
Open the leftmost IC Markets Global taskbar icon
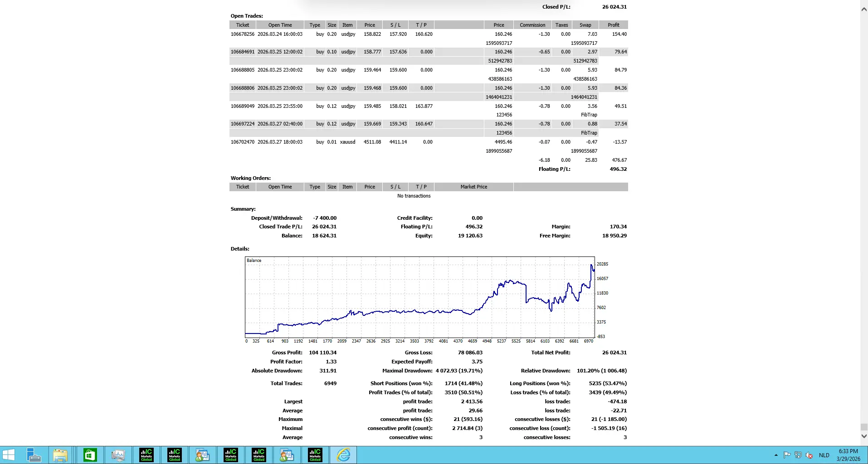146,455
